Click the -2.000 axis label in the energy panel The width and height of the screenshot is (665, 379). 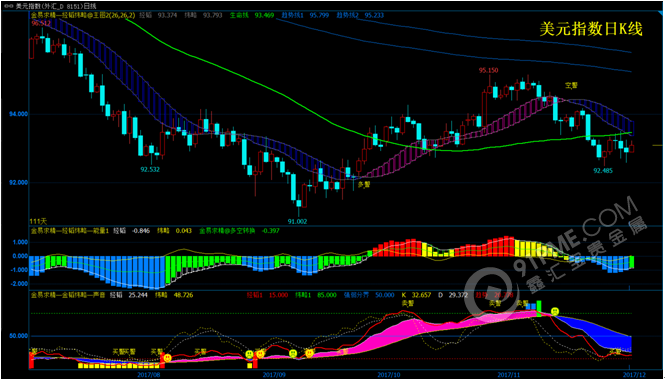(x=20, y=284)
